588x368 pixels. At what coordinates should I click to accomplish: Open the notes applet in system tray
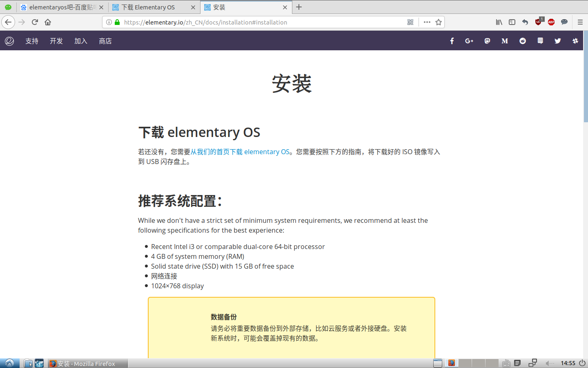tap(517, 363)
